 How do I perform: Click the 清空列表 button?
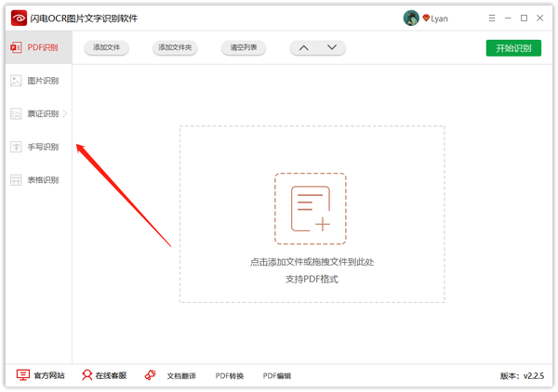tap(244, 47)
